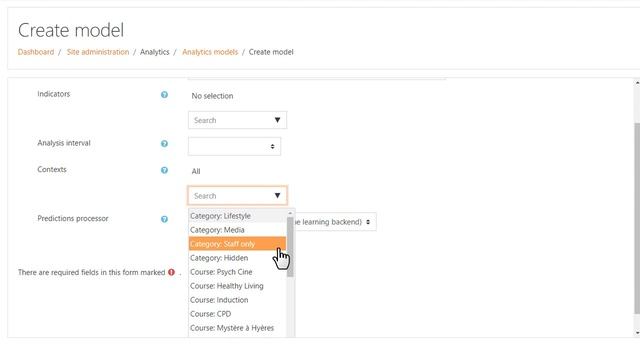
Task: Click the Create model page heading
Action: [71, 30]
